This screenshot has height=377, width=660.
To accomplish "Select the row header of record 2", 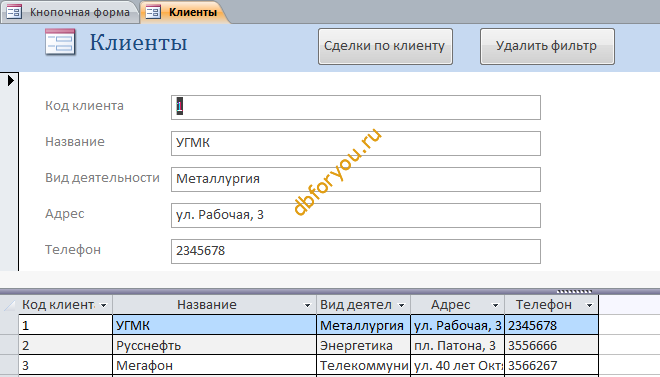I will click(9, 345).
